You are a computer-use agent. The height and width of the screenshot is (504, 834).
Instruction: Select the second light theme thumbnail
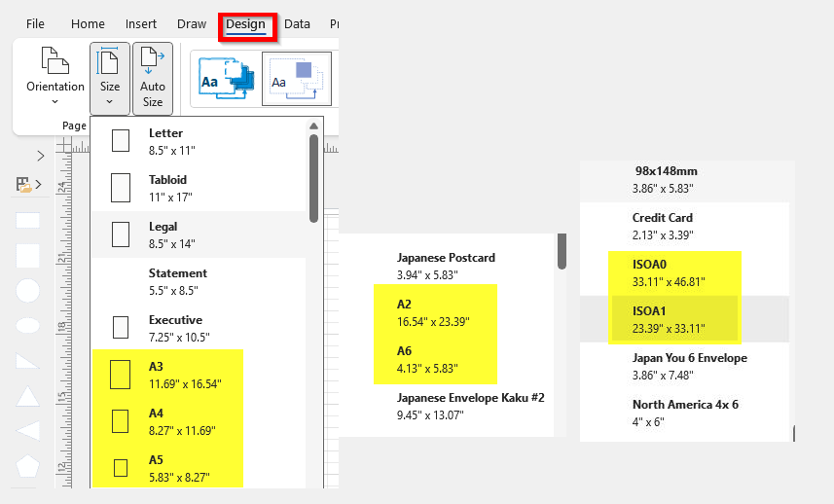[x=297, y=79]
